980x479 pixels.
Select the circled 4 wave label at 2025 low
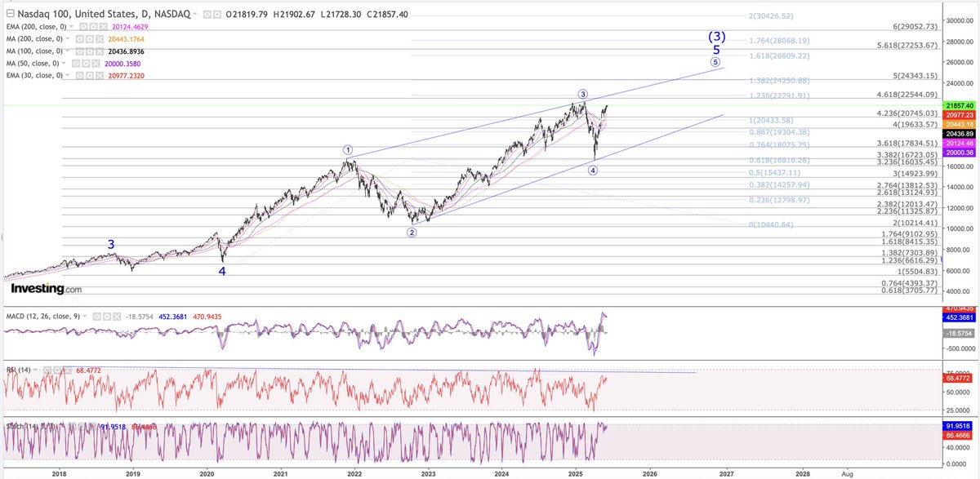pos(593,171)
